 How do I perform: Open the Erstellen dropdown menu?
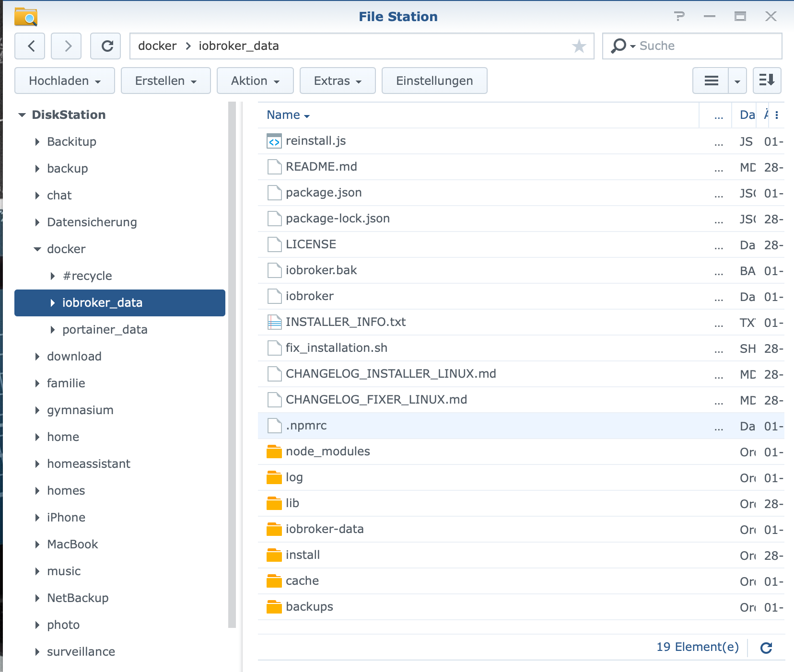pos(166,81)
